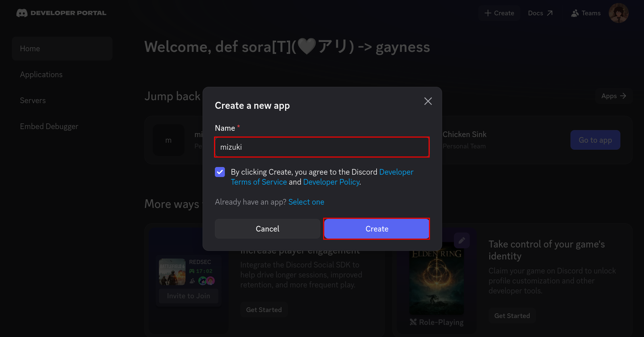The height and width of the screenshot is (337, 644).
Task: Click the Create button in the dialog
Action: (377, 229)
